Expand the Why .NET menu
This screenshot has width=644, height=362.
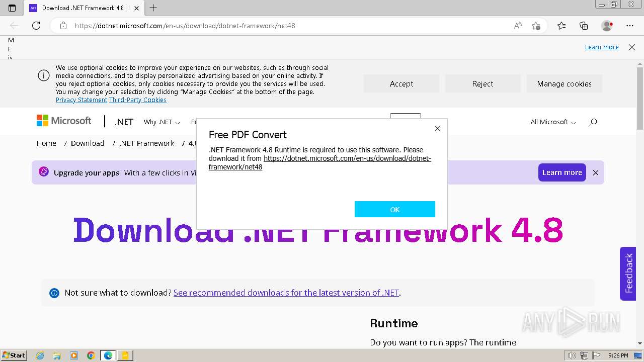point(162,122)
